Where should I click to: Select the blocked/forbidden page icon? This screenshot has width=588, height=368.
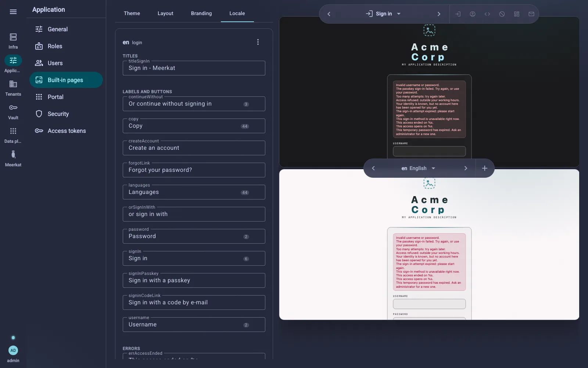coord(502,14)
